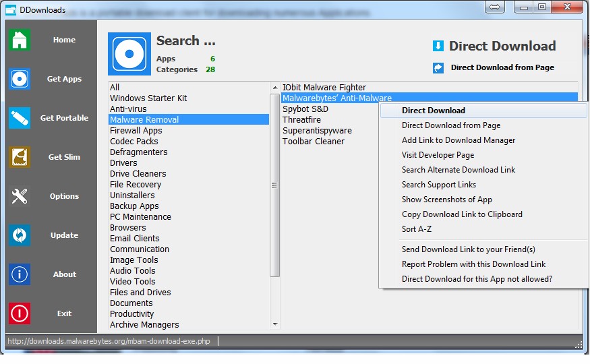Open the Options label in sidebar
Viewport: 590px width, 364px height.
click(64, 196)
